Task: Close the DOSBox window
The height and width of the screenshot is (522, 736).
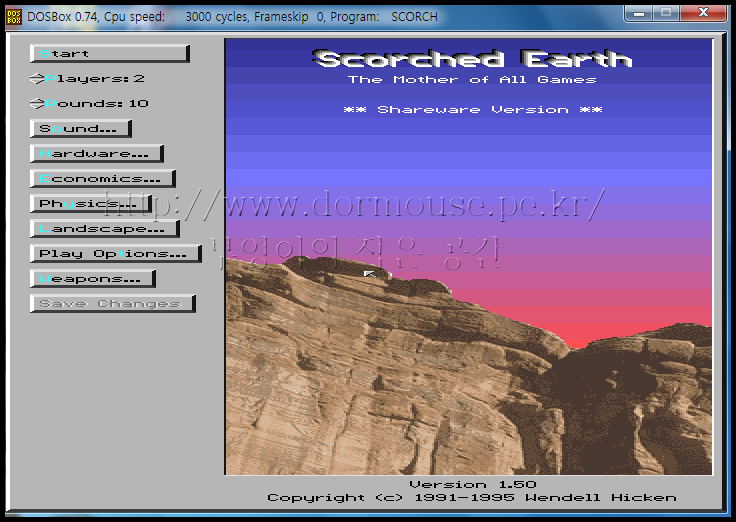Action: [x=703, y=13]
